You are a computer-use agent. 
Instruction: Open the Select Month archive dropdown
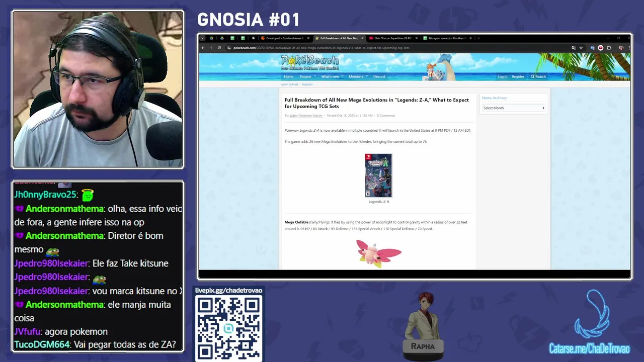pyautogui.click(x=513, y=108)
